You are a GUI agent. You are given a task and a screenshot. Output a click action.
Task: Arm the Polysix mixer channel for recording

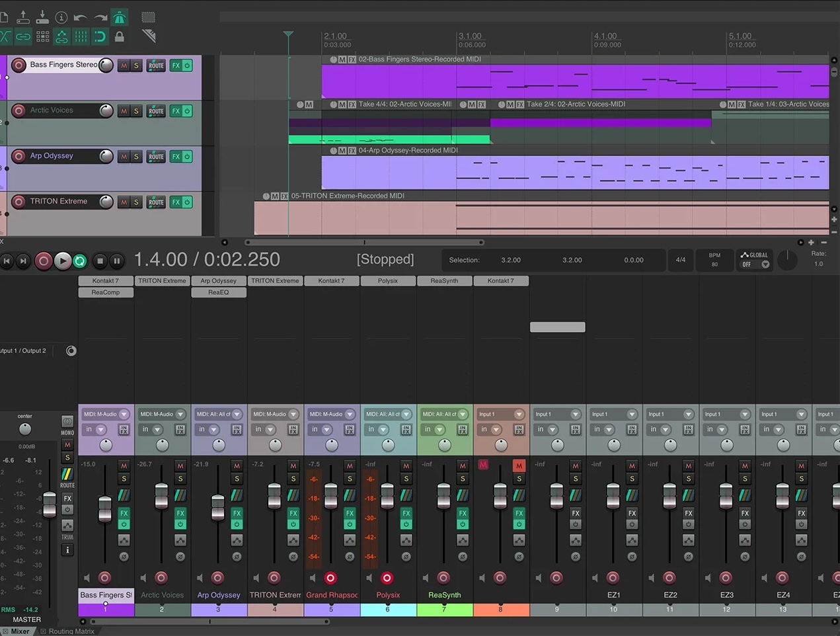point(387,578)
